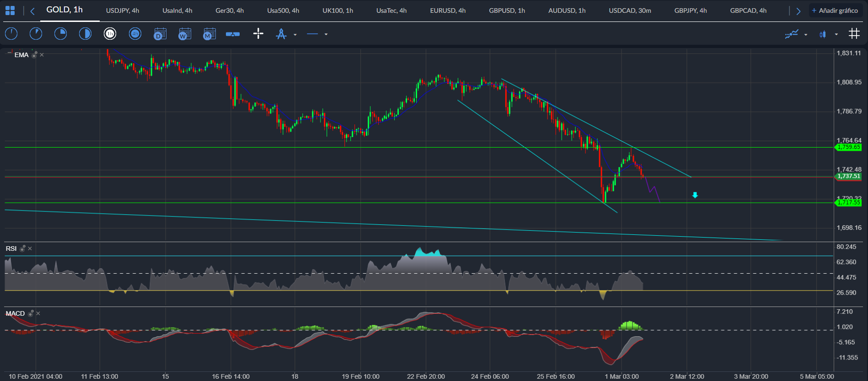Image resolution: width=868 pixels, height=381 pixels.
Task: Click the indicators icon in toolbar
Action: tap(792, 34)
